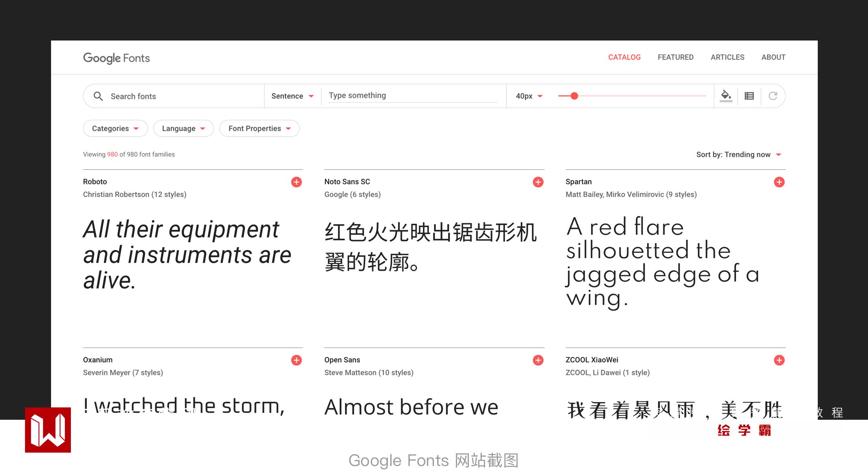The image size is (868, 470).
Task: Add ZCOOL XiaoWei with plus icon
Action: pos(779,360)
